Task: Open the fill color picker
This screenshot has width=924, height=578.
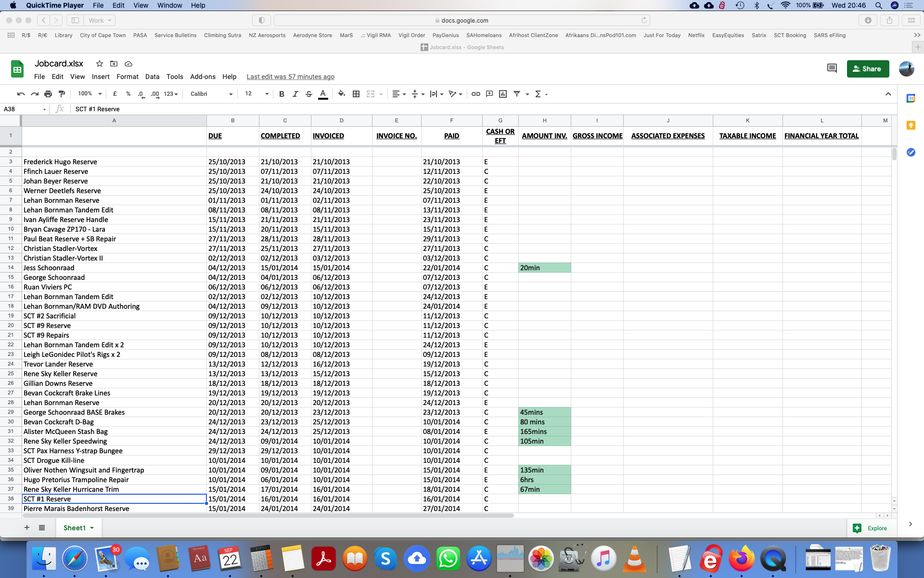Action: (341, 94)
